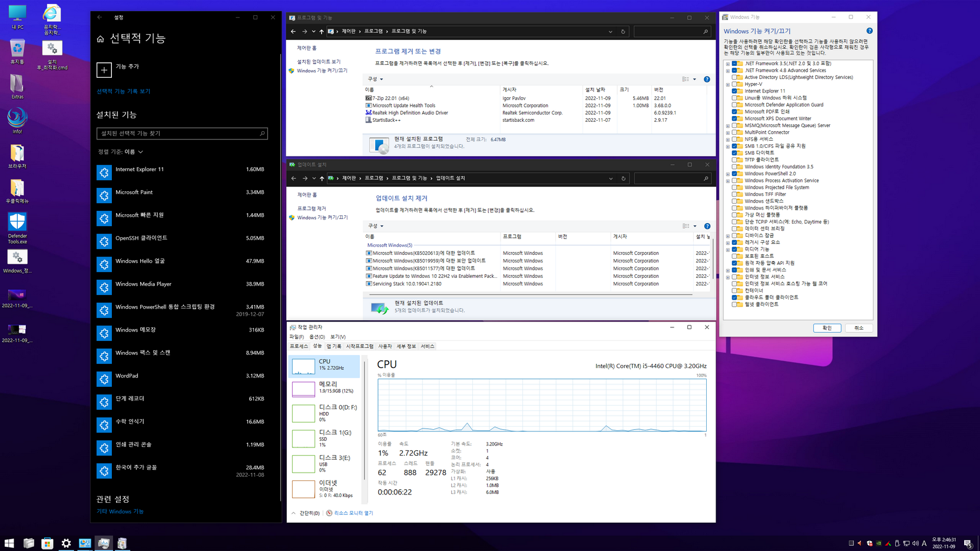This screenshot has width=980, height=551.
Task: Click the Settings home icon
Action: click(100, 39)
